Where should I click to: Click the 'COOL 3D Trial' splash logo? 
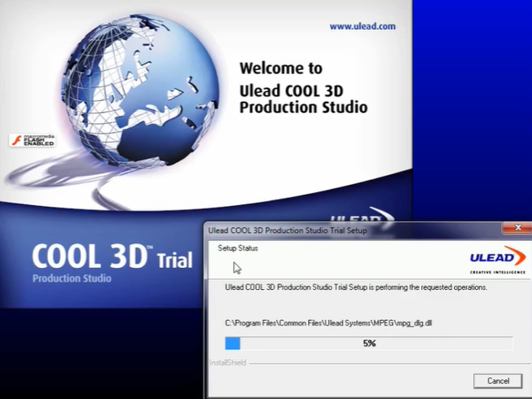[112, 256]
